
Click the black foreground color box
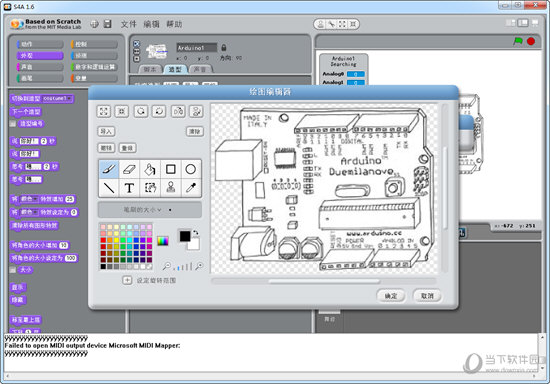pyautogui.click(x=185, y=236)
